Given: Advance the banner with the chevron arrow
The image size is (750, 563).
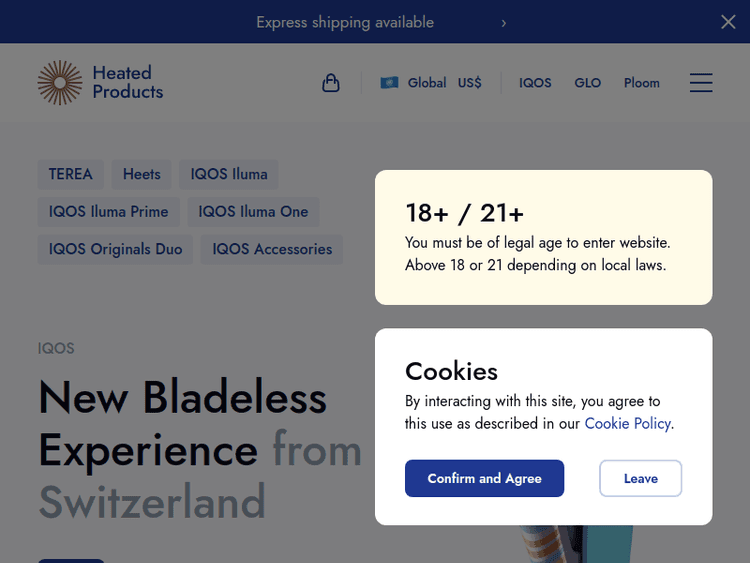Looking at the screenshot, I should coord(504,22).
